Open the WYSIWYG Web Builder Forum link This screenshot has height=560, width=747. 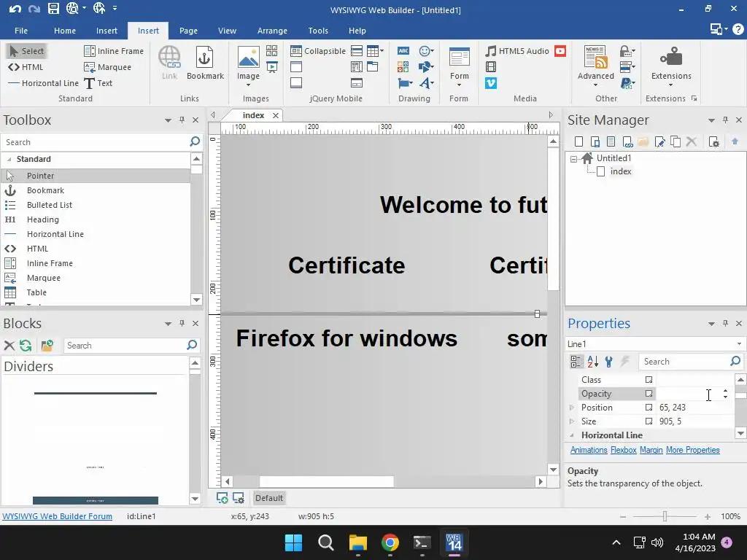click(x=57, y=516)
